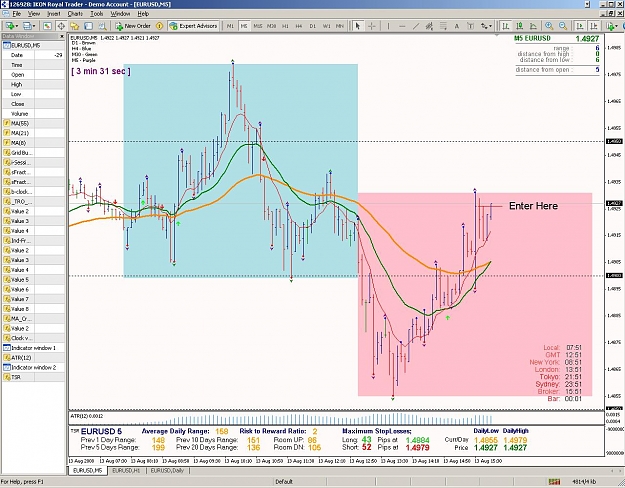The height and width of the screenshot is (488, 625).
Task: Toggle the Expert Advisors button
Action: (x=193, y=26)
